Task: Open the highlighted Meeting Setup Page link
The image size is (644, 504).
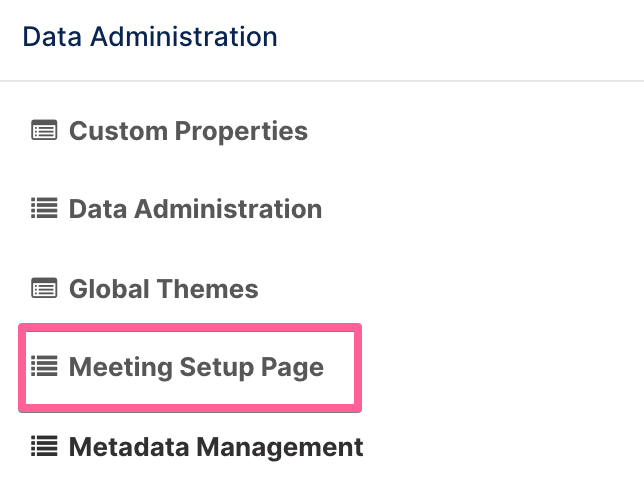Action: pos(196,367)
